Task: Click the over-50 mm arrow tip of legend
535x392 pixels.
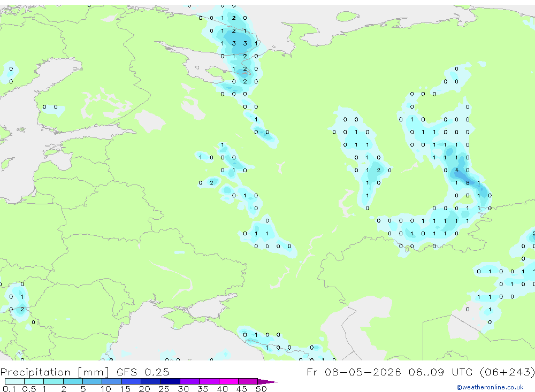Action: coord(267,381)
